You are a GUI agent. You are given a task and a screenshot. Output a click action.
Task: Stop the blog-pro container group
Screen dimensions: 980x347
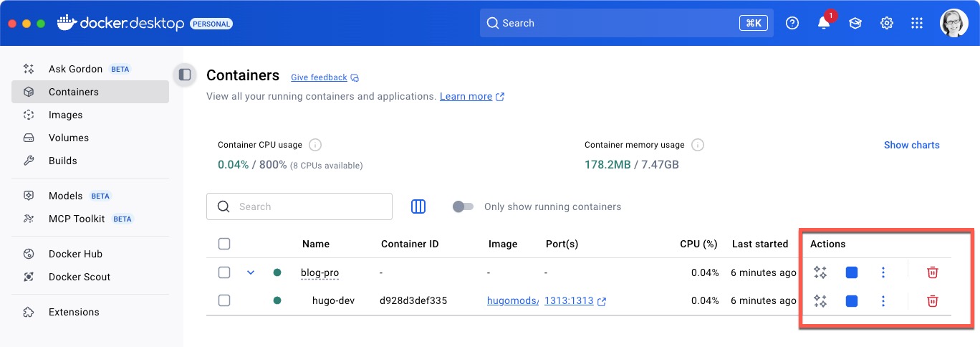click(x=852, y=272)
